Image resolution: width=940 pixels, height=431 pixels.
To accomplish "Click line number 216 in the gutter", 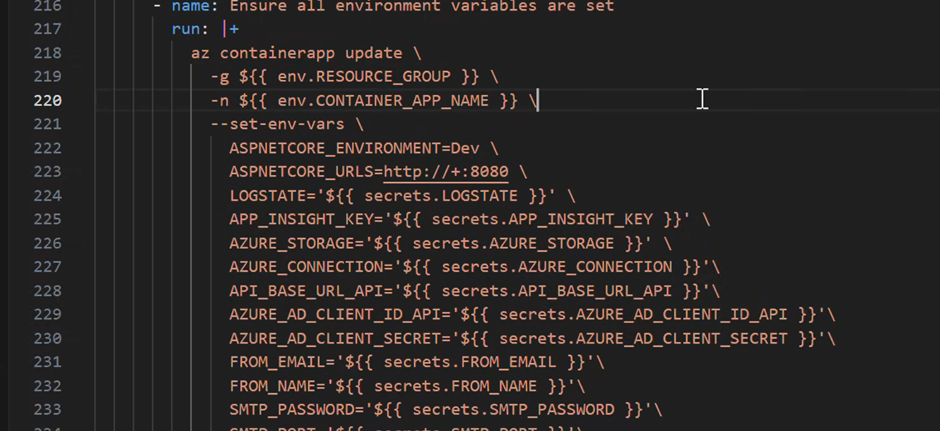I will [48, 6].
